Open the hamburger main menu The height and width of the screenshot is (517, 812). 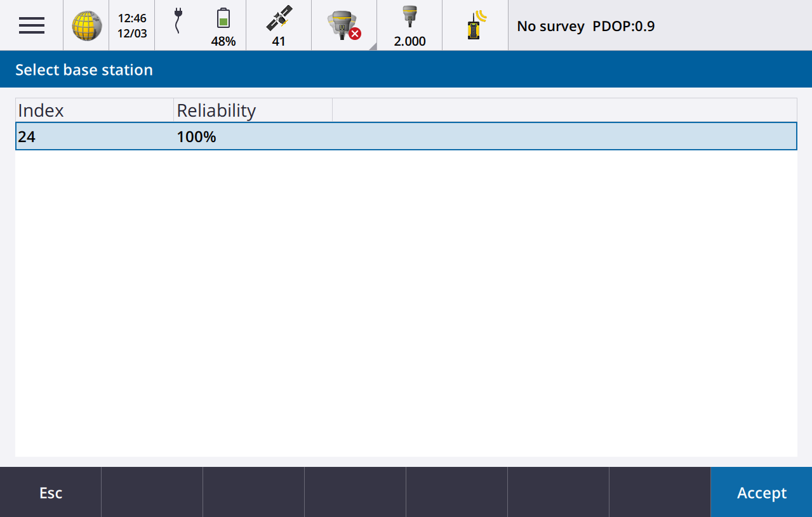point(31,25)
